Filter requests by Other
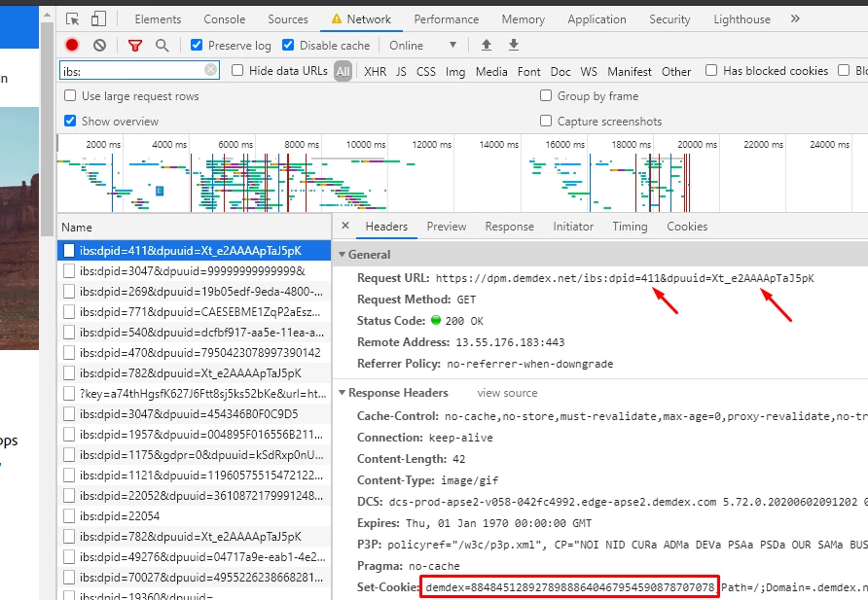This screenshot has width=868, height=600. (x=676, y=71)
